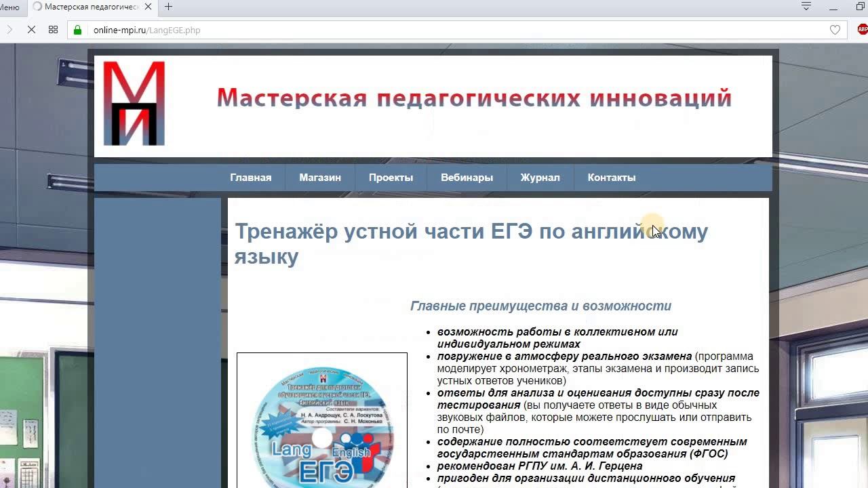Click the subheading Главные преимущества и возможности
868x488 pixels.
[x=540, y=306]
